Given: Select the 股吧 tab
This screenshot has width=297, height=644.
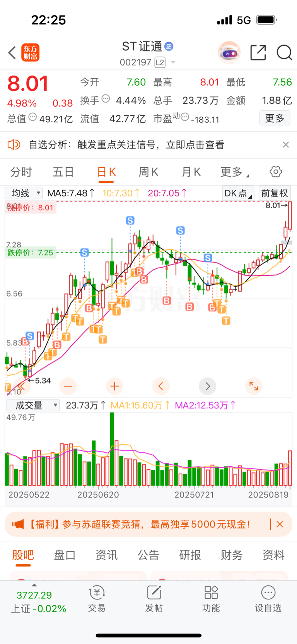Looking at the screenshot, I should pos(23,556).
